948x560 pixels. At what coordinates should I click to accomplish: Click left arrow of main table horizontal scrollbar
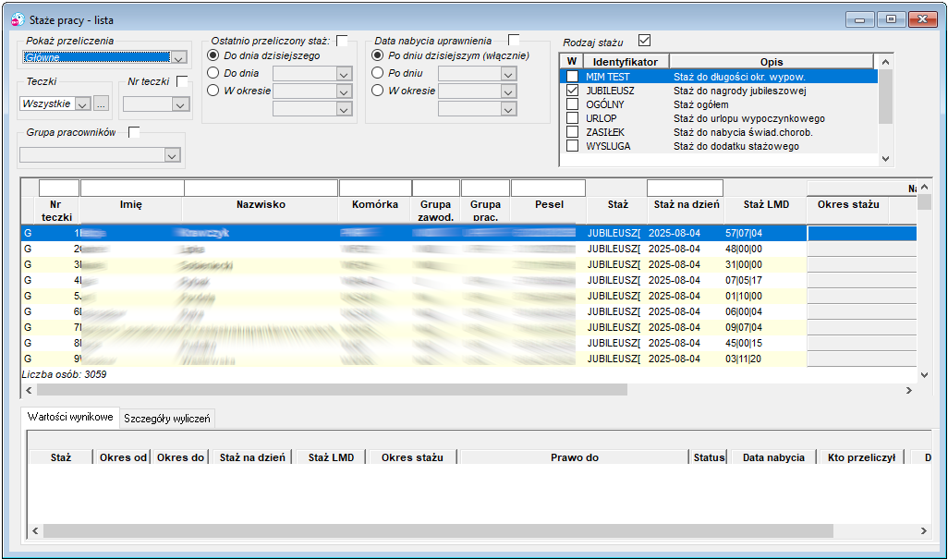[x=29, y=391]
